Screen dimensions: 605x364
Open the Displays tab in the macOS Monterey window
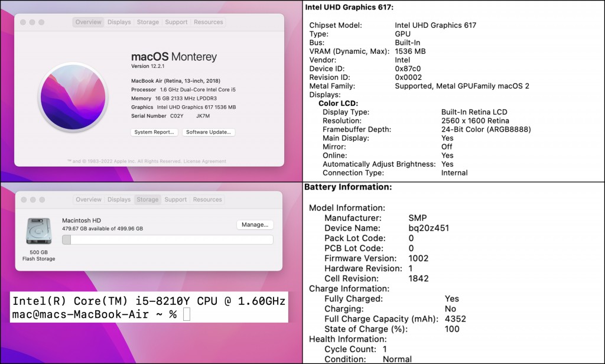[119, 22]
